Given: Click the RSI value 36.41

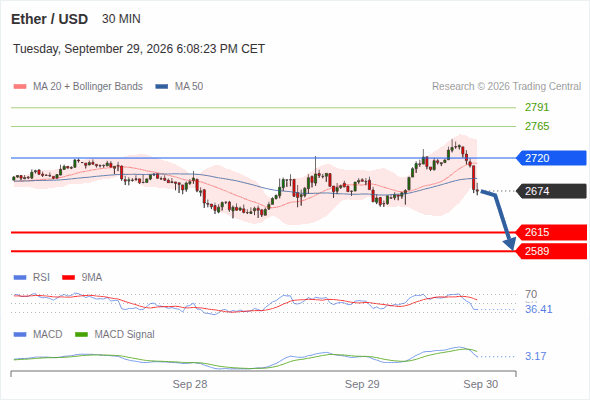Looking at the screenshot, I should click(538, 309).
